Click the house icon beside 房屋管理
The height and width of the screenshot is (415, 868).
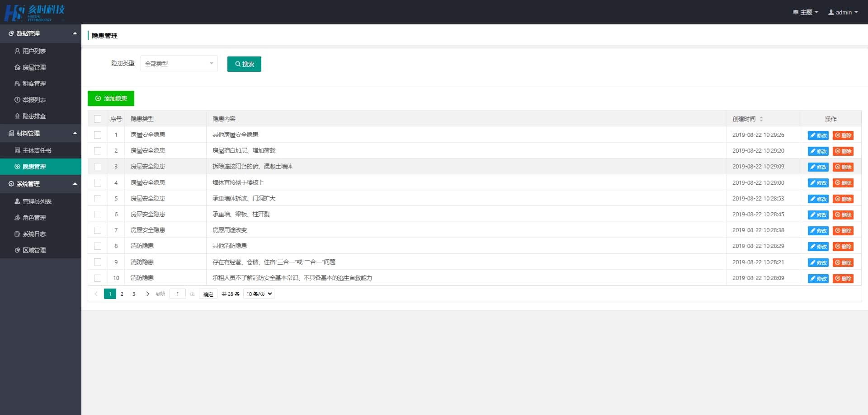17,67
